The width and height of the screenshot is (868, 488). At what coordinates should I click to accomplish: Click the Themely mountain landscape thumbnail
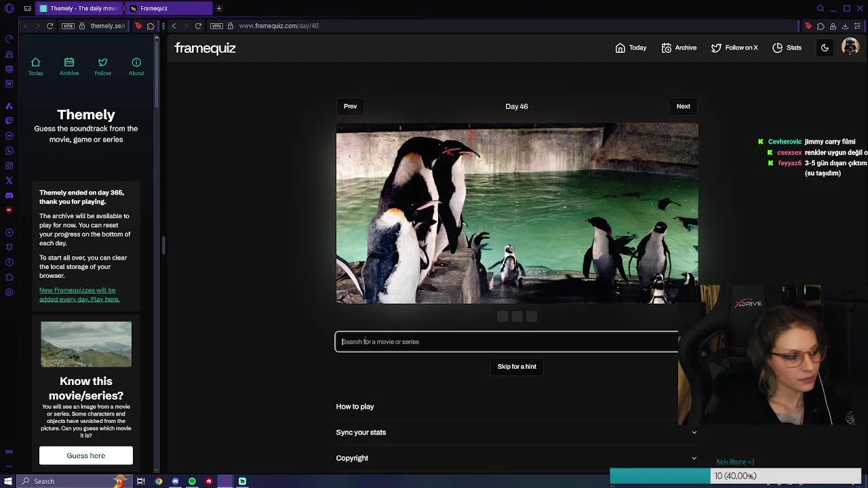coord(86,344)
